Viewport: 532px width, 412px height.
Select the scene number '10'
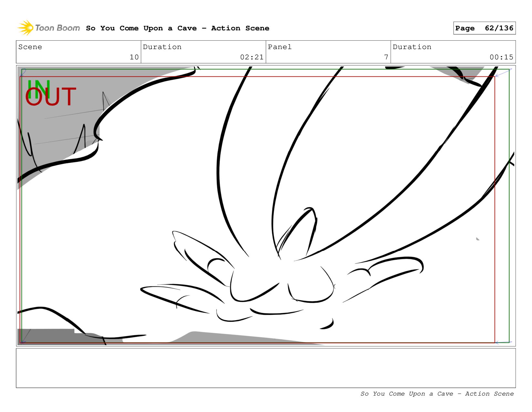(x=134, y=57)
